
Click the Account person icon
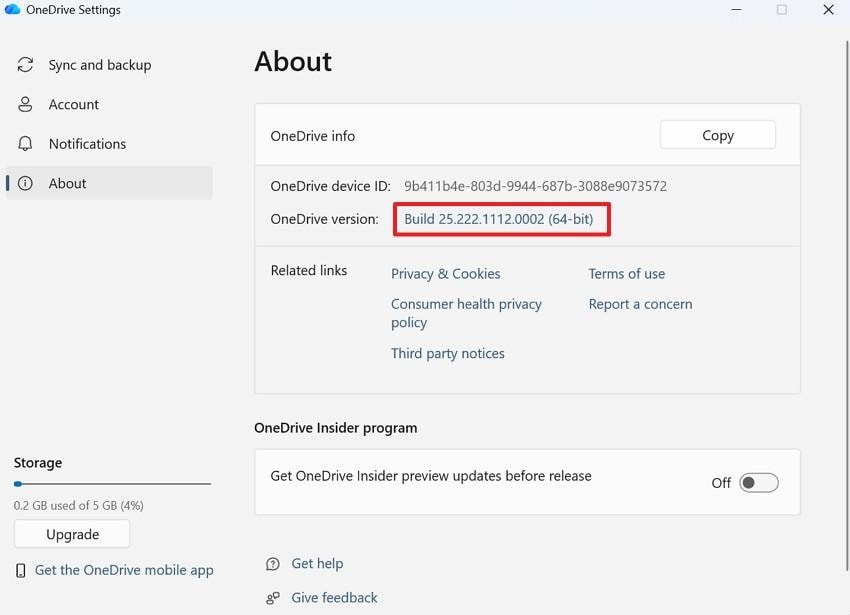(24, 104)
